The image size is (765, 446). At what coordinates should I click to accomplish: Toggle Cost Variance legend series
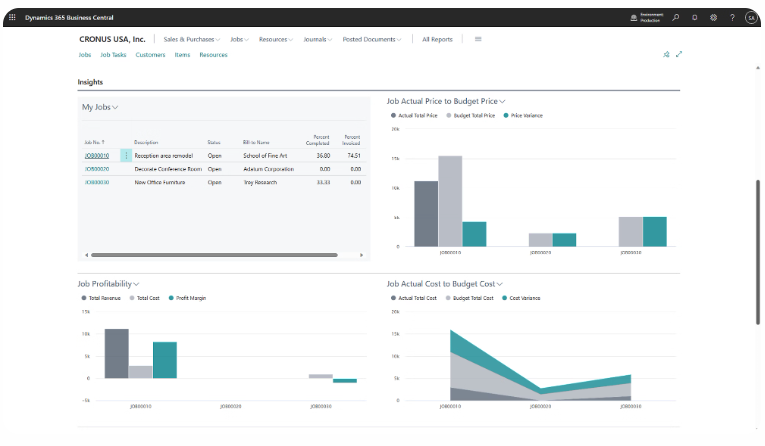(x=522, y=298)
